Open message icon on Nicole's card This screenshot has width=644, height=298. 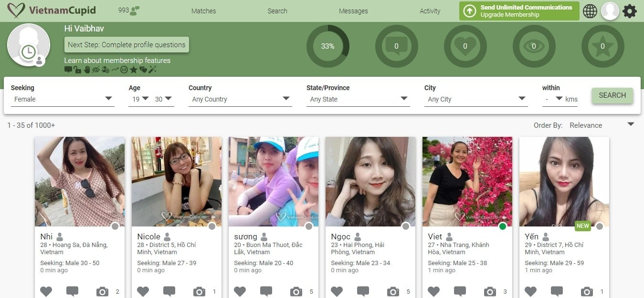coord(169,291)
